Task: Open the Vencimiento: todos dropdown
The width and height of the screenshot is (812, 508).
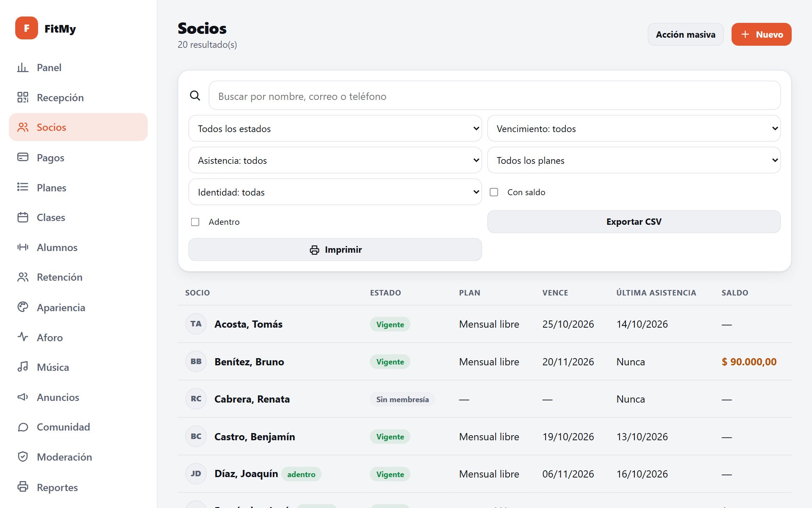Action: coord(634,128)
